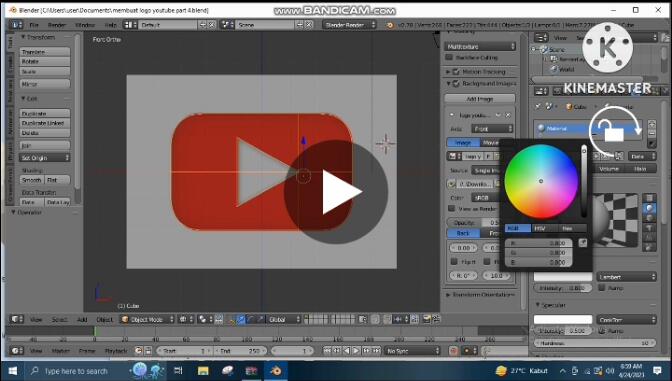This screenshot has height=381, width=672.
Task: Play the animation forward in timeline
Action: [x=356, y=351]
